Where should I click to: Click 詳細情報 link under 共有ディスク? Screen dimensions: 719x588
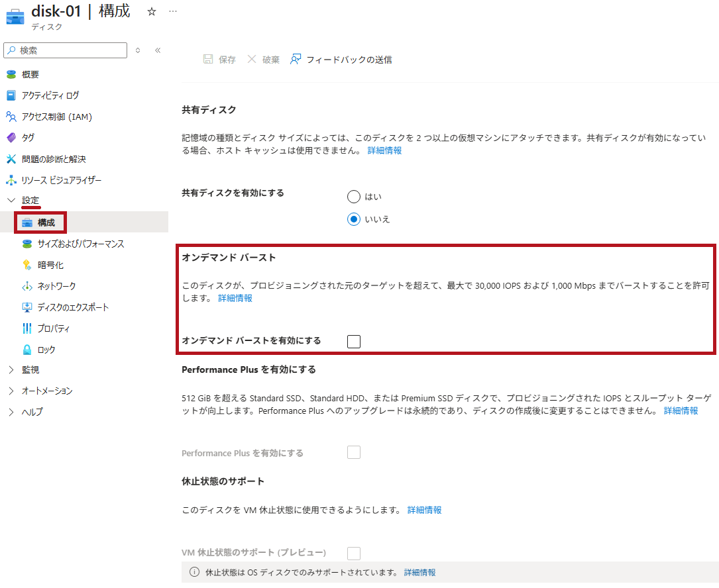(x=384, y=150)
